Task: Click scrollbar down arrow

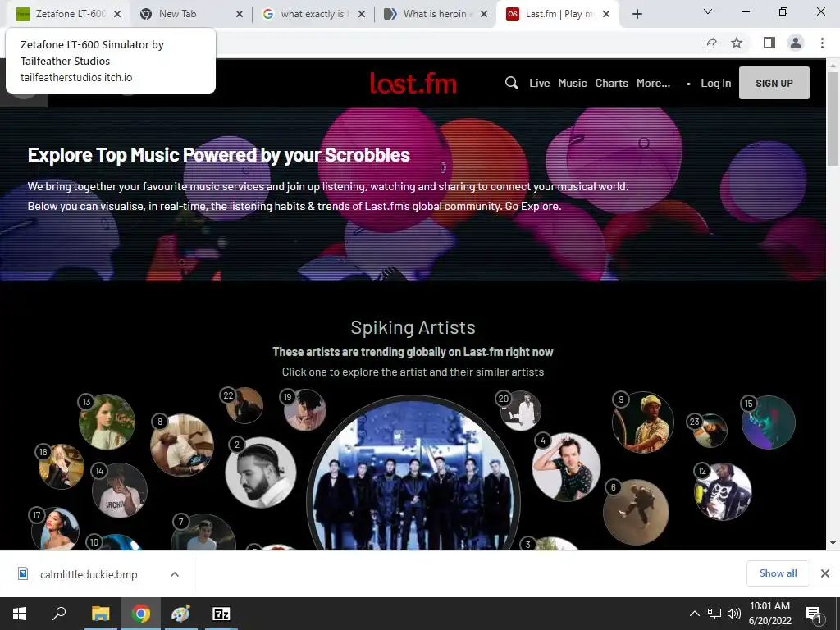Action: [x=833, y=543]
